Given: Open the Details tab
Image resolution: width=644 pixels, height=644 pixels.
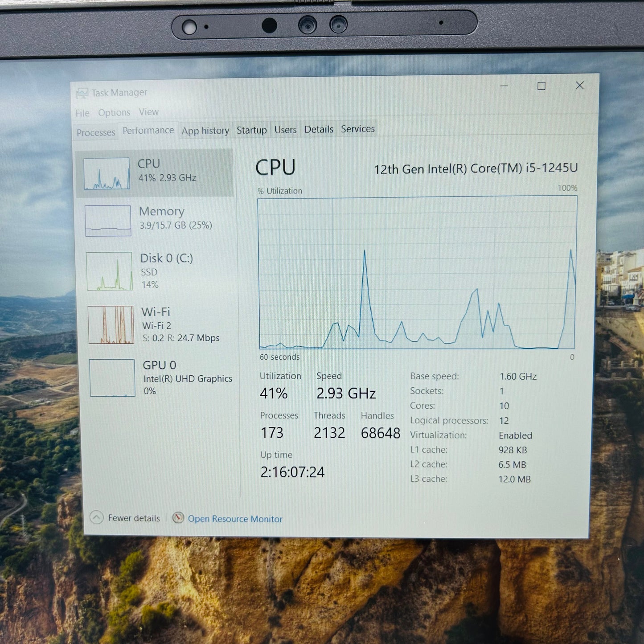Looking at the screenshot, I should coord(319,129).
